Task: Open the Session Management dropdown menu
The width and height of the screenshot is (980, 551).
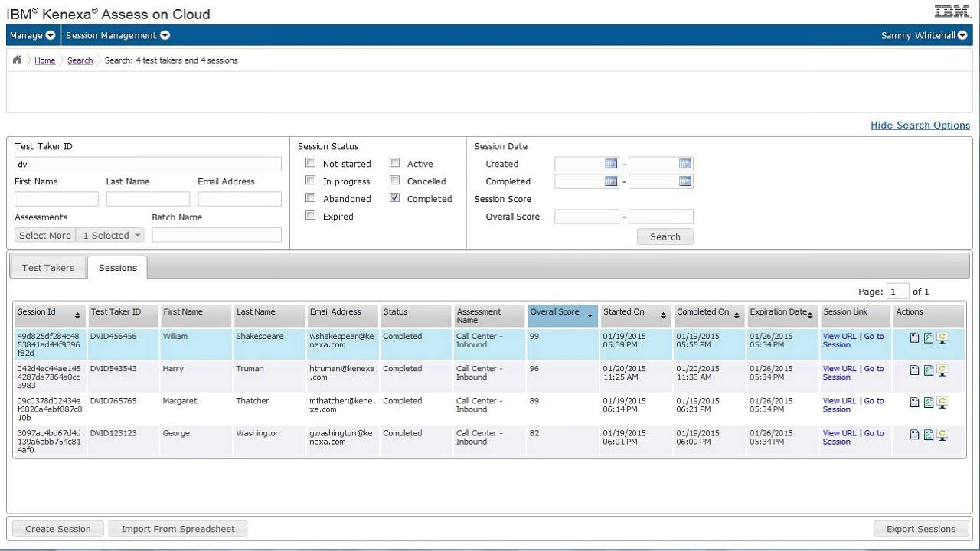Action: pos(118,35)
